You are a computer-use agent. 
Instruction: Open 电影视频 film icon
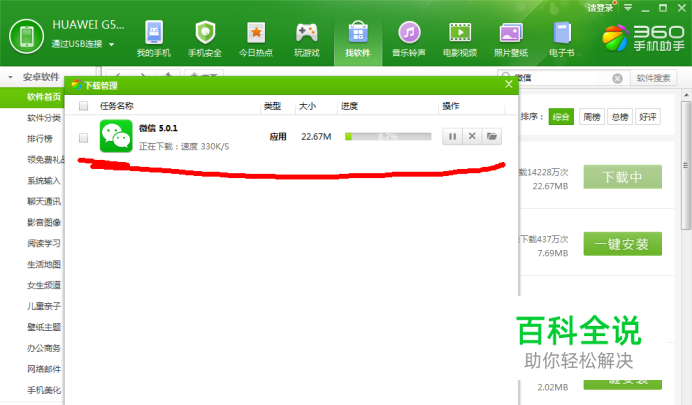pyautogui.click(x=460, y=32)
